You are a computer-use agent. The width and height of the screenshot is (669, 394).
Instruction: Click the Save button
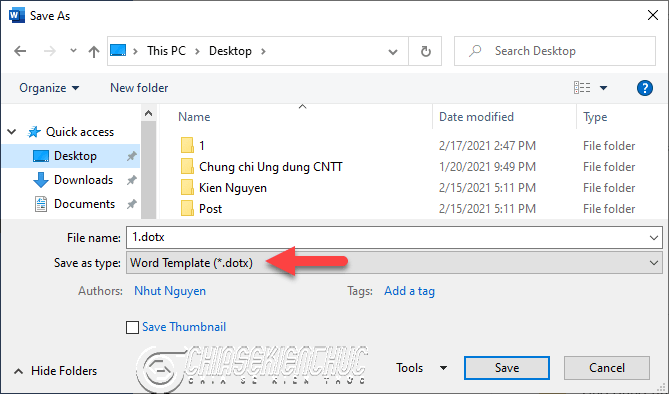point(507,368)
